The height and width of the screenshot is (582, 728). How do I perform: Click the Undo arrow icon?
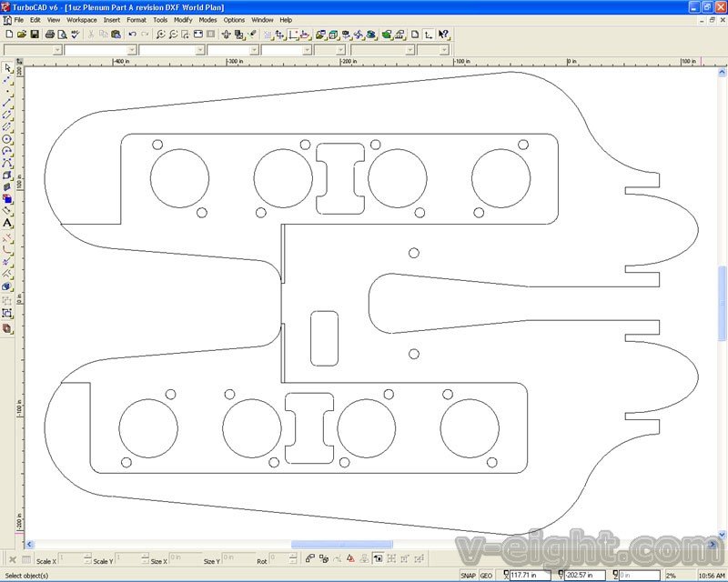[x=132, y=35]
